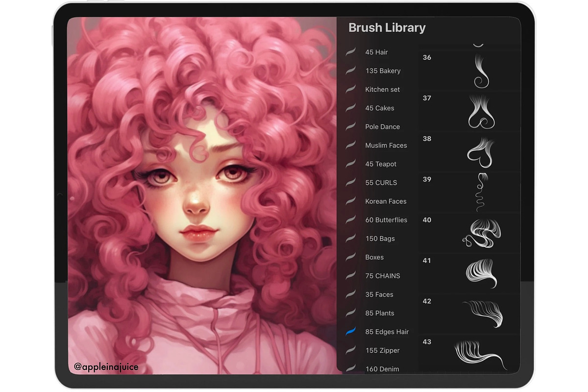Open the Muslim Faces brush set
588x392 pixels.
(386, 146)
